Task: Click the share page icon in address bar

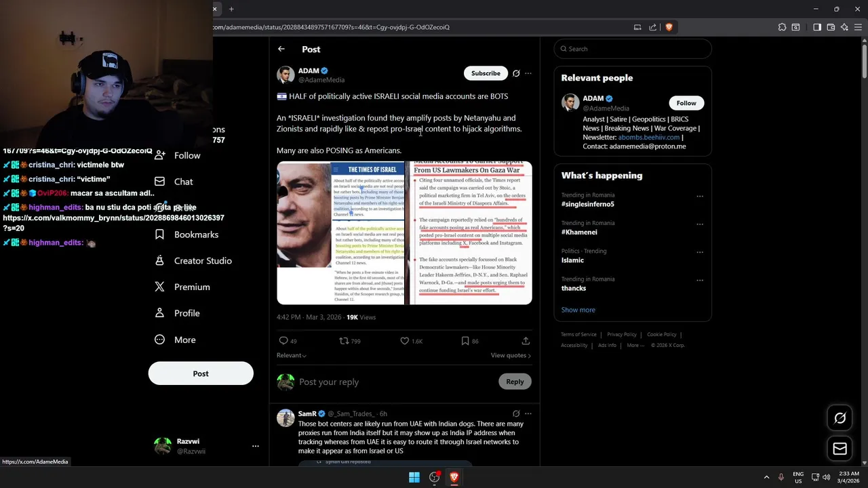Action: point(652,27)
